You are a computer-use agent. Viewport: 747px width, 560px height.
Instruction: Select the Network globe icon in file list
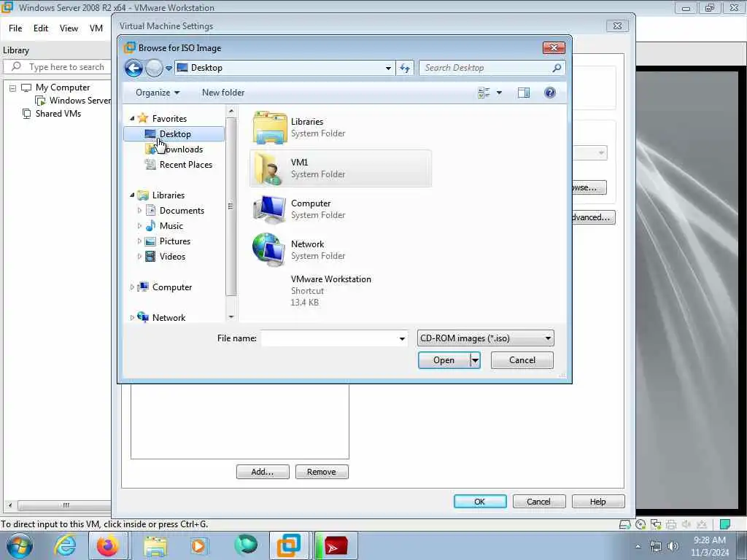(268, 249)
